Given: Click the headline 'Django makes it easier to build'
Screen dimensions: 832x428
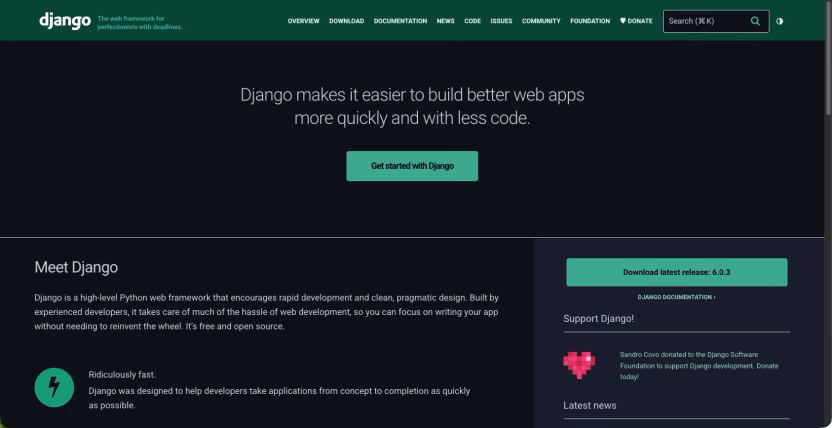Looking at the screenshot, I should tap(412, 107).
